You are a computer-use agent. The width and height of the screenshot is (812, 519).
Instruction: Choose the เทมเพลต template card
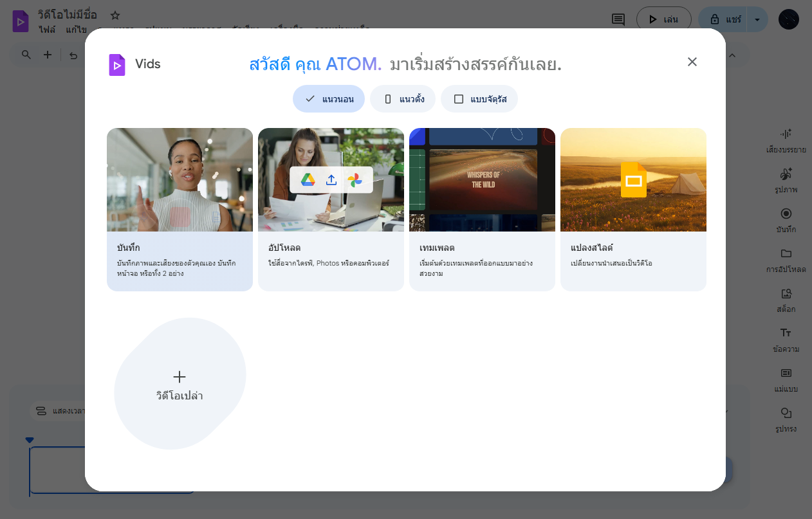click(482, 209)
